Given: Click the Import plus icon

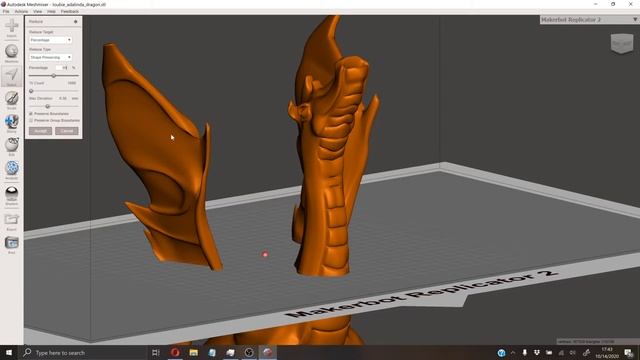Looking at the screenshot, I should coord(11,26).
